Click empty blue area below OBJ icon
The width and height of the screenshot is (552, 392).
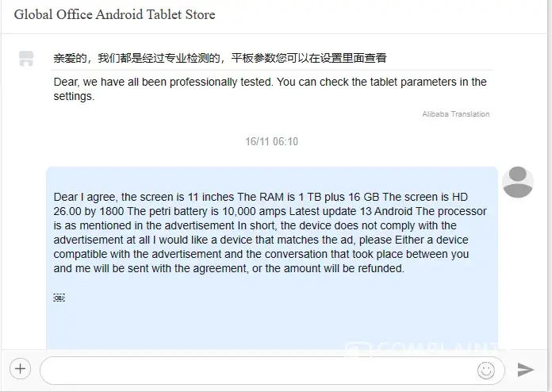(x=272, y=326)
